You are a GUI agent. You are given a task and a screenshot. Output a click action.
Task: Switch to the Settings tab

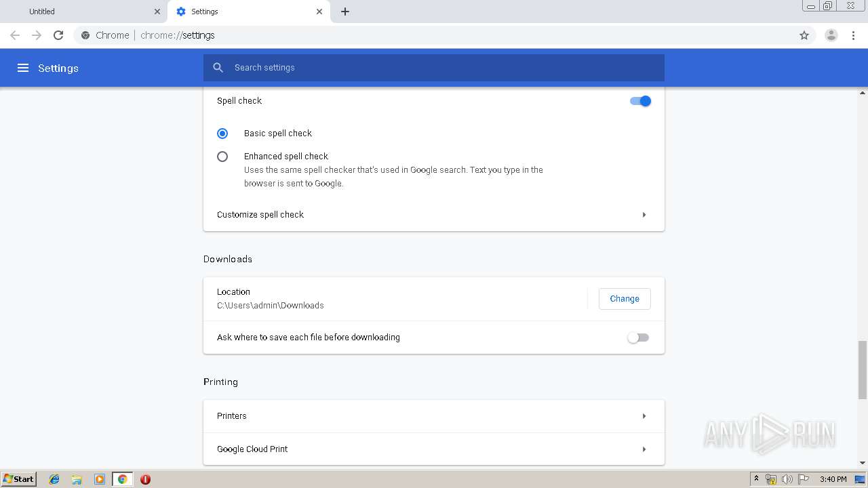(x=249, y=12)
